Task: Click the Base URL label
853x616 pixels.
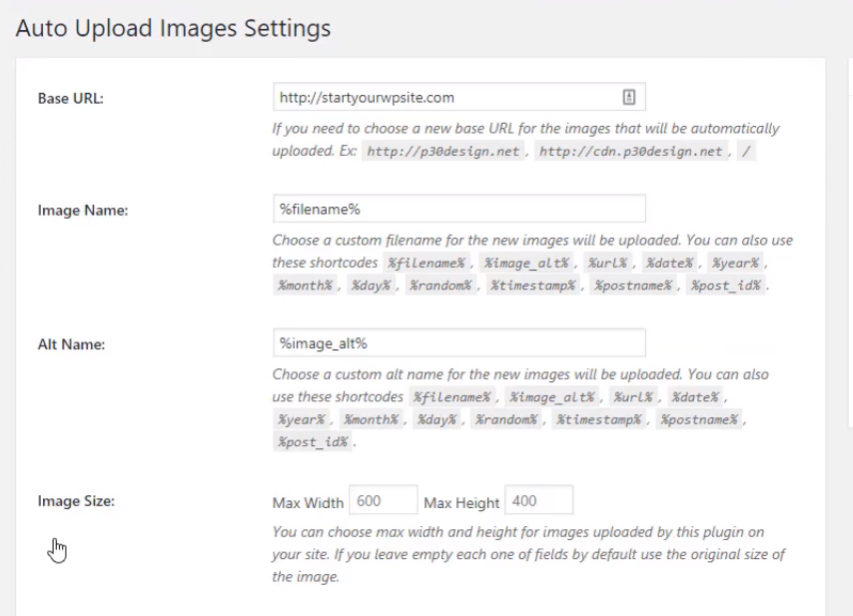Action: 71,99
